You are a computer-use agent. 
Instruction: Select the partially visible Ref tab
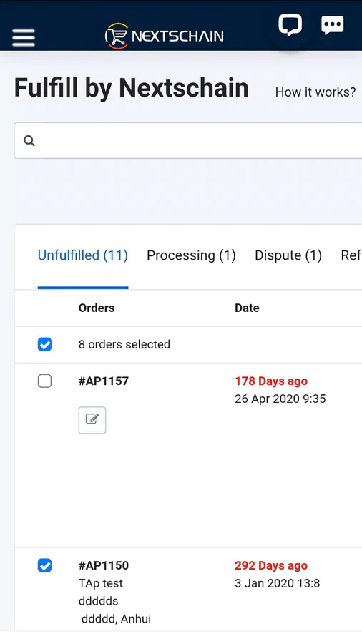pyautogui.click(x=351, y=255)
